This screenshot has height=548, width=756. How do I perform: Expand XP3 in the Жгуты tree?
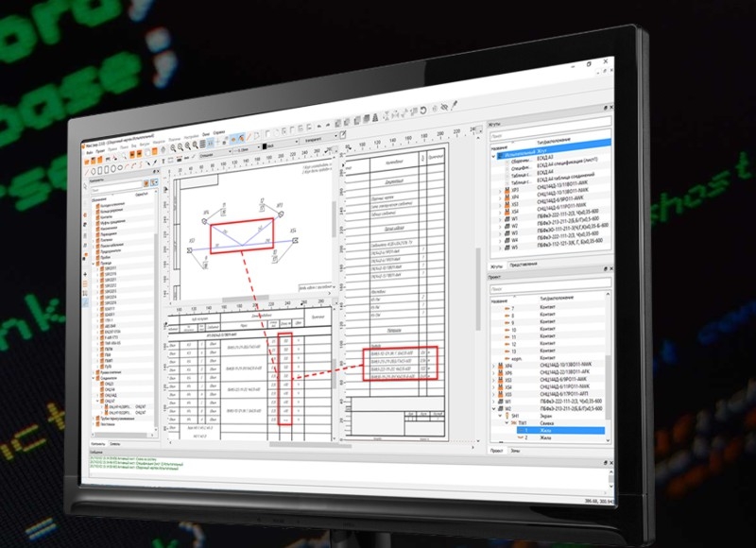[x=500, y=192]
